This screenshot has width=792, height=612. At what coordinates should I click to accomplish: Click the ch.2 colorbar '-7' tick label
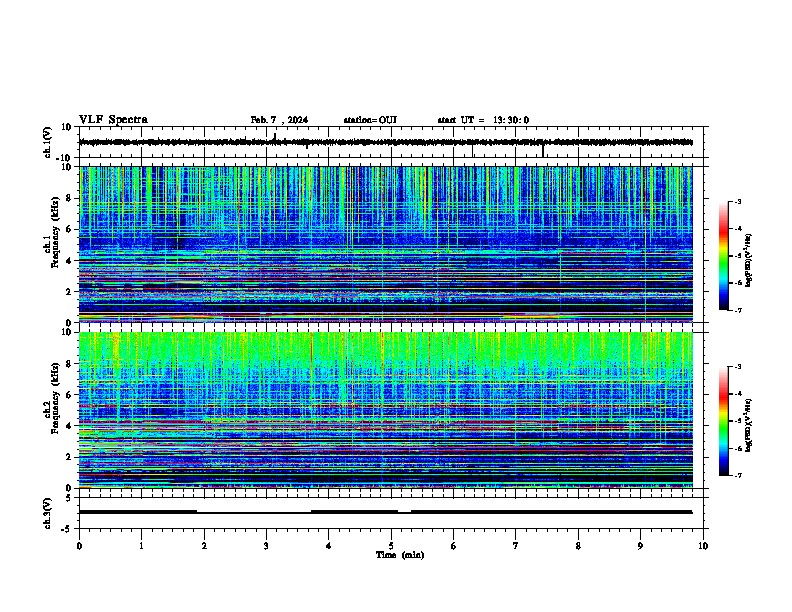pyautogui.click(x=737, y=475)
